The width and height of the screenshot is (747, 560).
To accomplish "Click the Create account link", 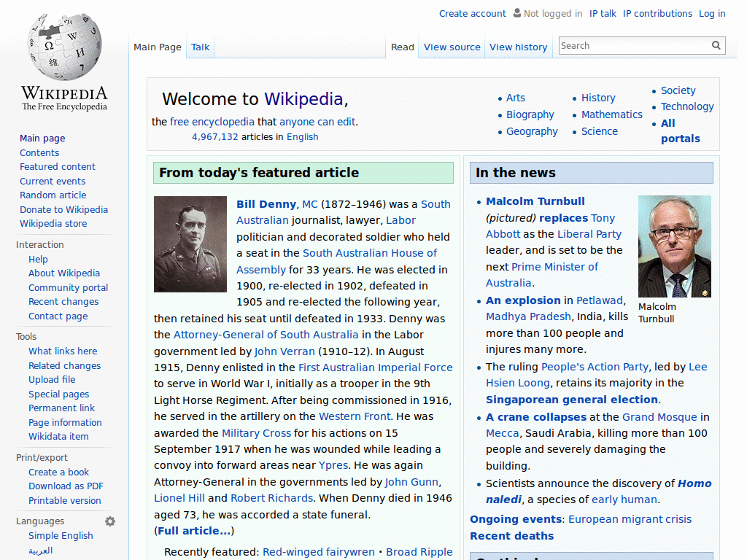I will (x=472, y=13).
